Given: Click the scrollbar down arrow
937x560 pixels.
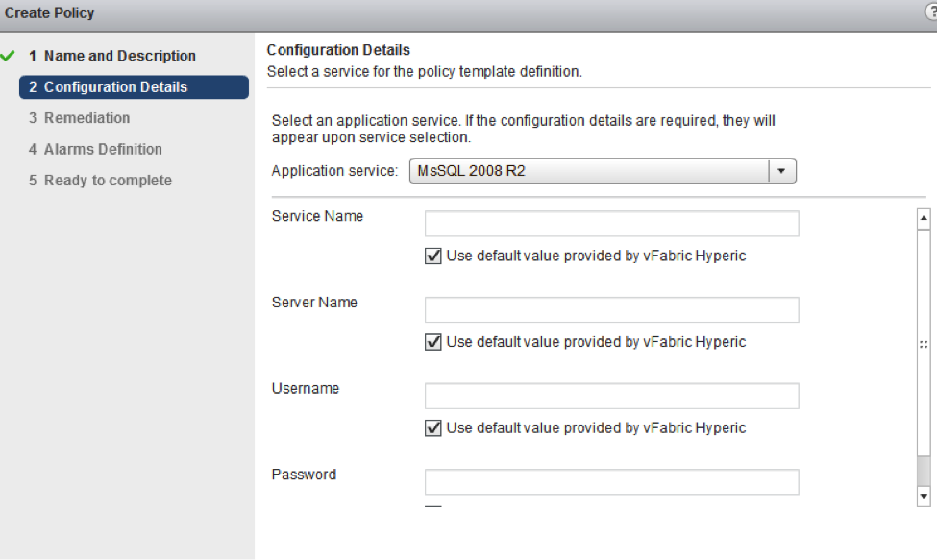Looking at the screenshot, I should [924, 496].
